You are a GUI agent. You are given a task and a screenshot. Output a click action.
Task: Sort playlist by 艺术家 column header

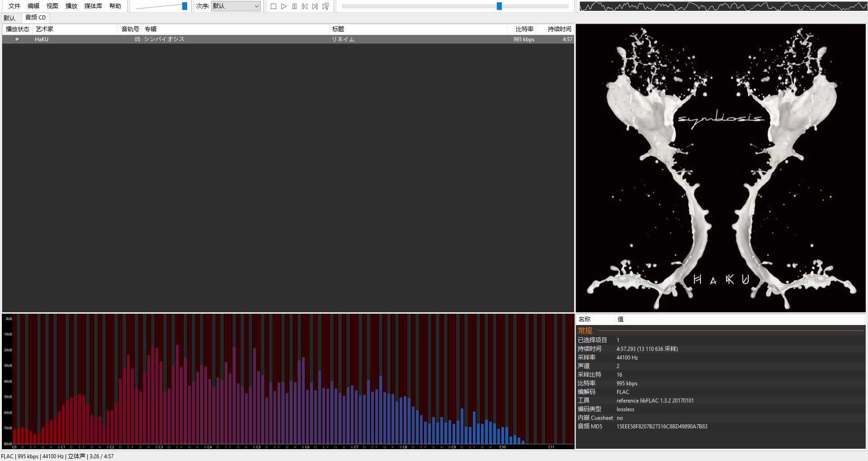[x=75, y=29]
